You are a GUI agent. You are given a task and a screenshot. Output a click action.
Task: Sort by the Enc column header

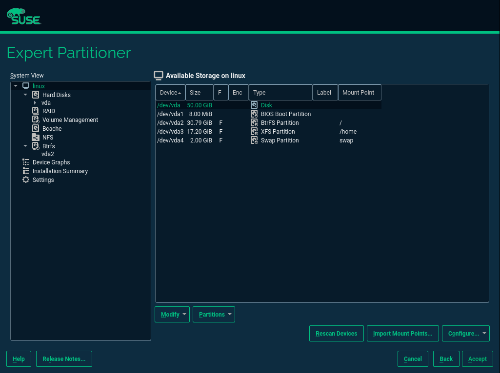pyautogui.click(x=238, y=92)
